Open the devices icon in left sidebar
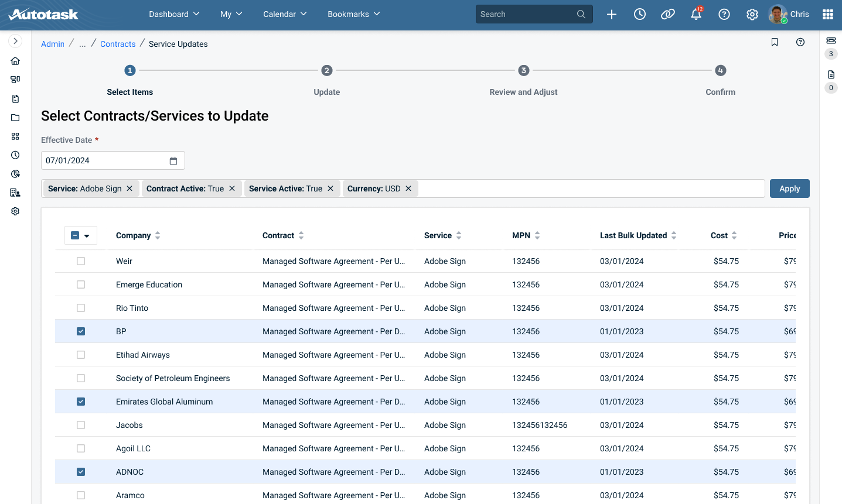Viewport: 842px width, 504px height. (15, 79)
